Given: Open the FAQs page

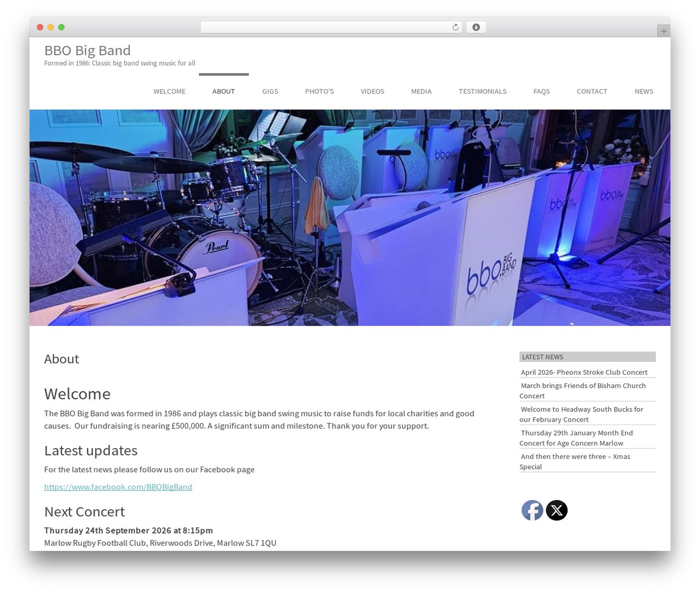Looking at the screenshot, I should click(541, 91).
